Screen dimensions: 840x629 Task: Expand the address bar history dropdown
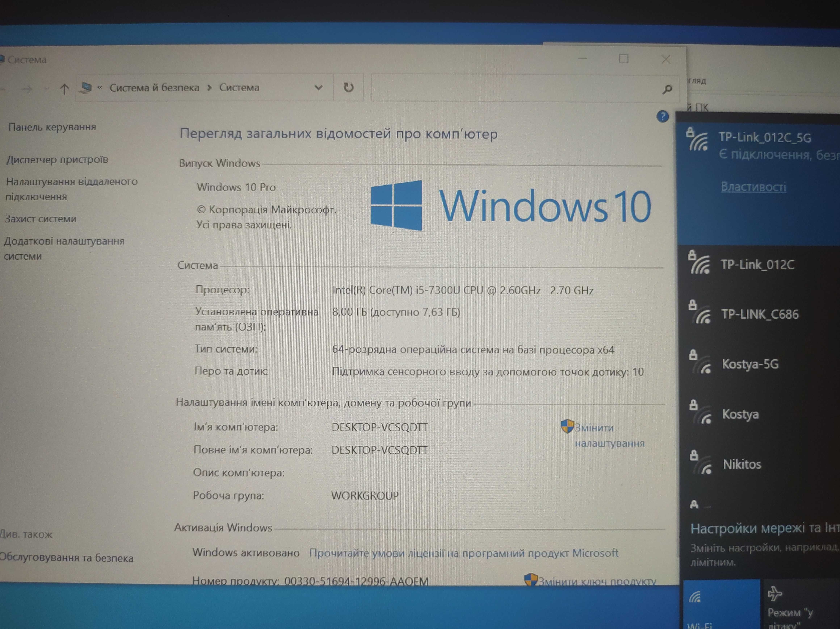[x=318, y=88]
